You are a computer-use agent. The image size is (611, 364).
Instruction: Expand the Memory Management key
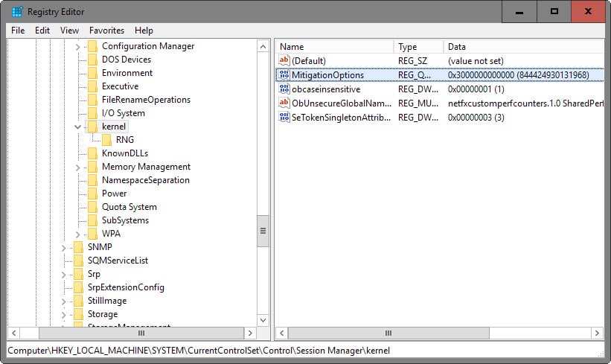coord(77,167)
